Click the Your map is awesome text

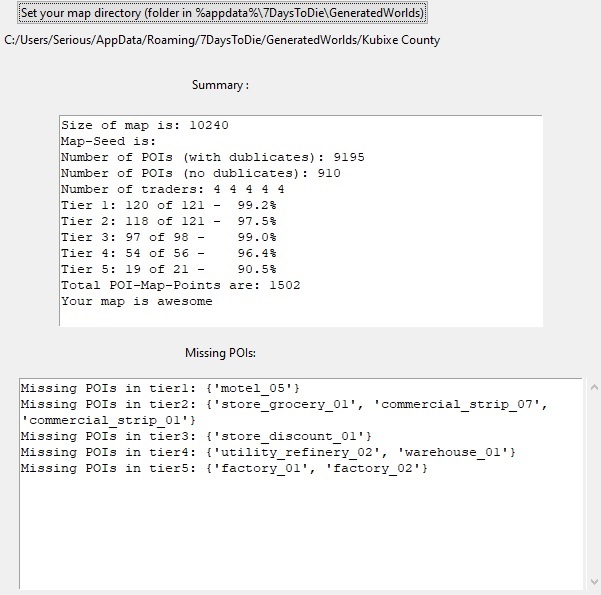[x=136, y=301]
